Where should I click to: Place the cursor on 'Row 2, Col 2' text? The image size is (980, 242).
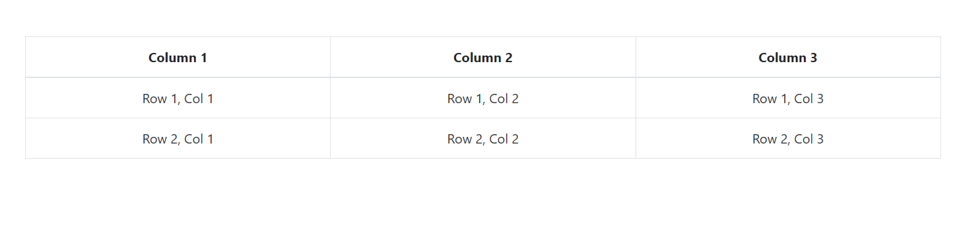pos(483,140)
